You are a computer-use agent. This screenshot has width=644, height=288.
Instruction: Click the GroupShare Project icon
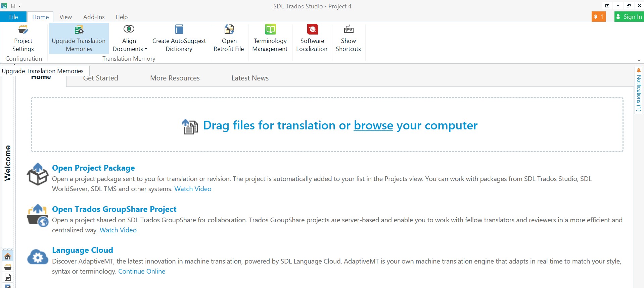click(38, 215)
